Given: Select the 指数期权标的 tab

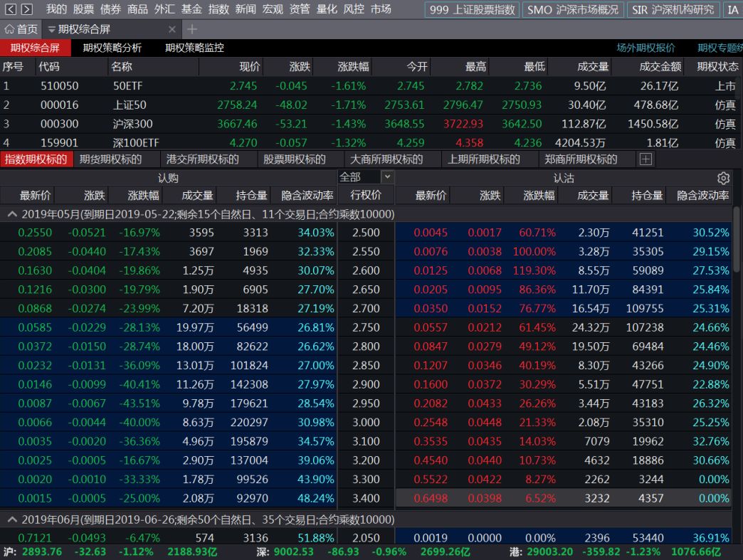Looking at the screenshot, I should point(36,159).
